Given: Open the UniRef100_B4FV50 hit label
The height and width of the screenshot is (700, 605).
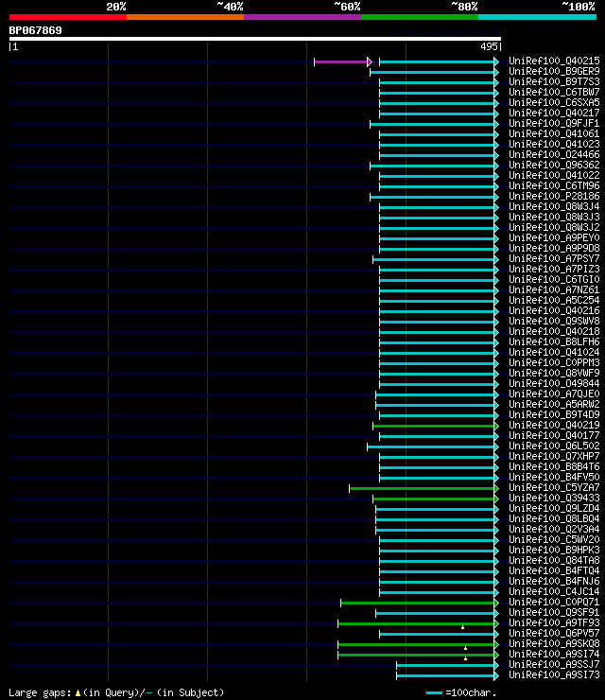Looking at the screenshot, I should point(554,477).
